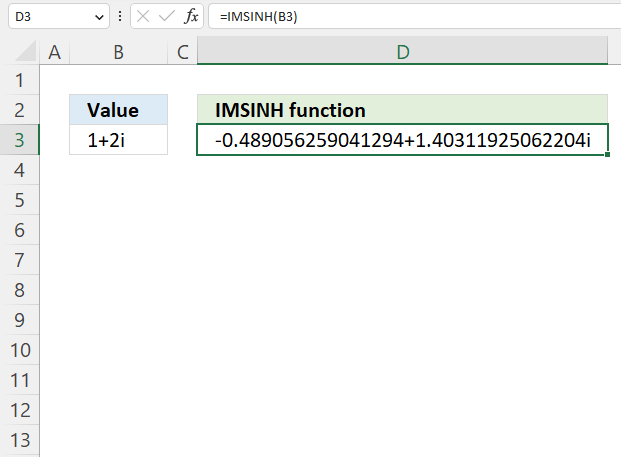Select column D header
Screen dimensions: 621x457
tap(402, 51)
